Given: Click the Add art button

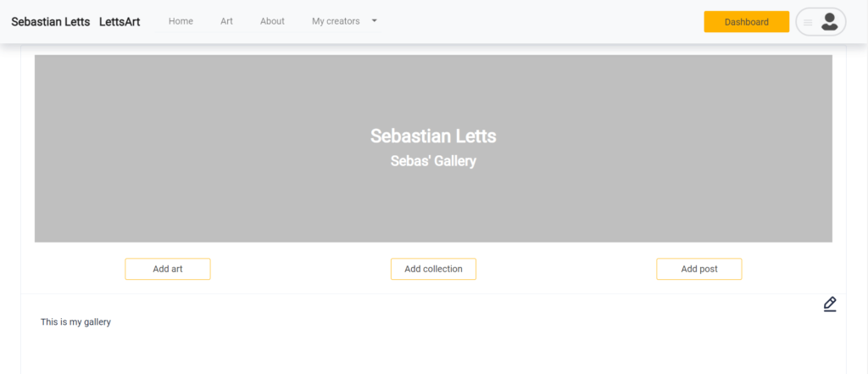Looking at the screenshot, I should [168, 269].
